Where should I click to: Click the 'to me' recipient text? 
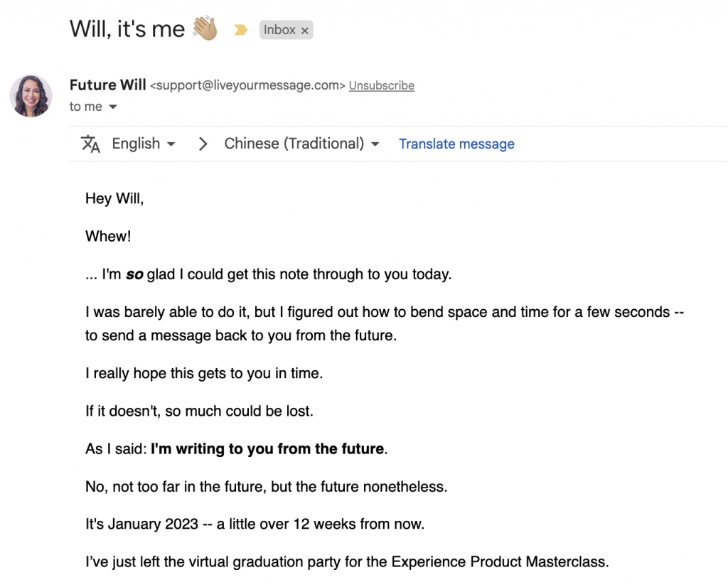point(86,107)
